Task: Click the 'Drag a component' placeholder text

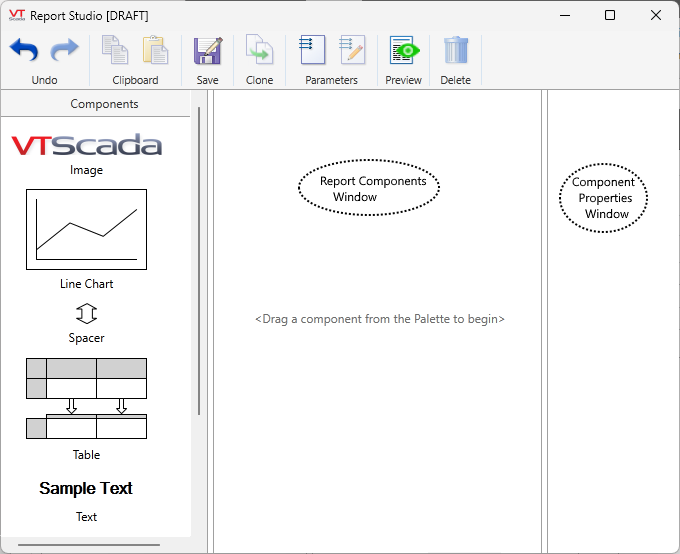Action: [x=379, y=319]
